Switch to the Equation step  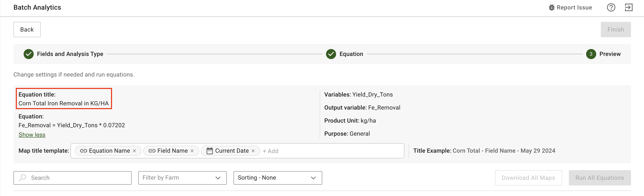(x=351, y=54)
